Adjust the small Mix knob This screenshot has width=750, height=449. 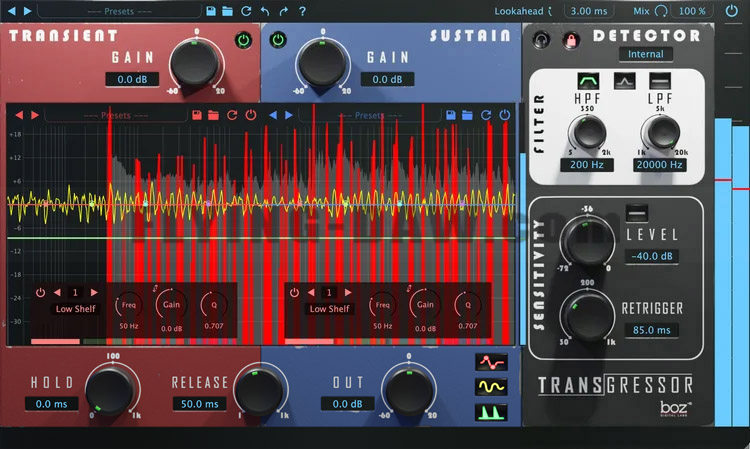point(661,11)
